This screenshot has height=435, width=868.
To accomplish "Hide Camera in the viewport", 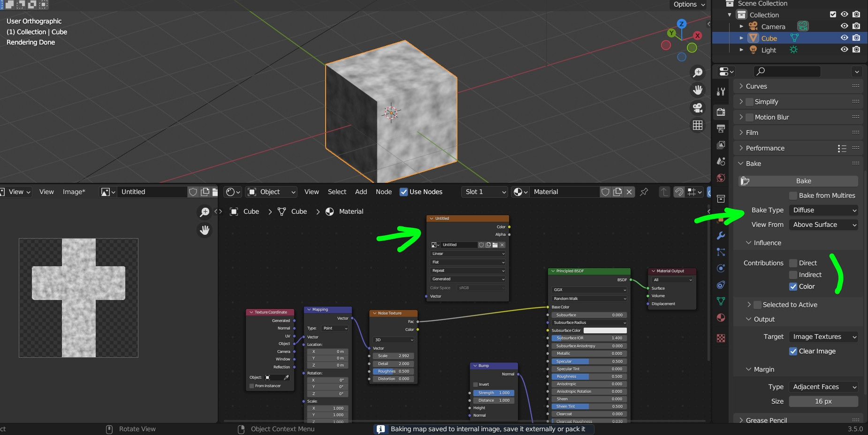I will tap(844, 26).
